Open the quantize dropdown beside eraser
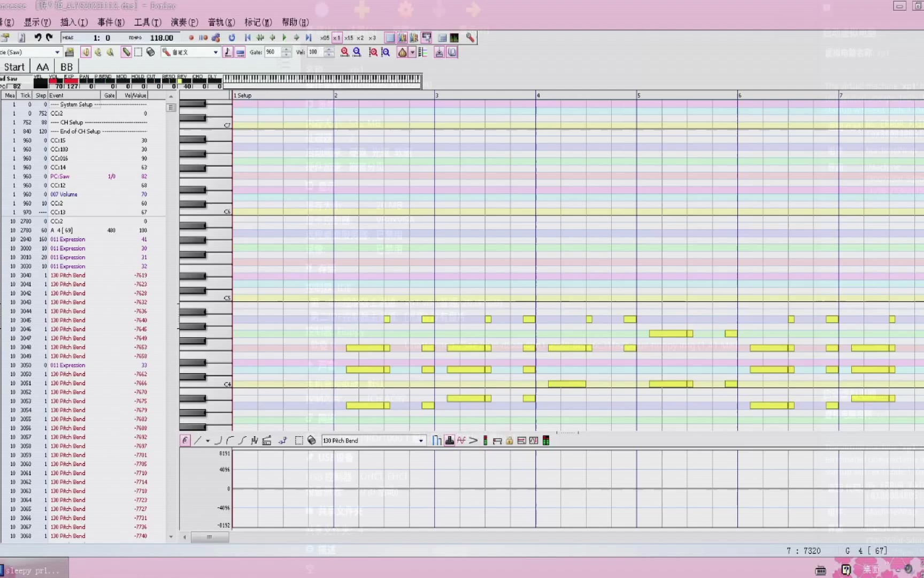 coord(215,52)
